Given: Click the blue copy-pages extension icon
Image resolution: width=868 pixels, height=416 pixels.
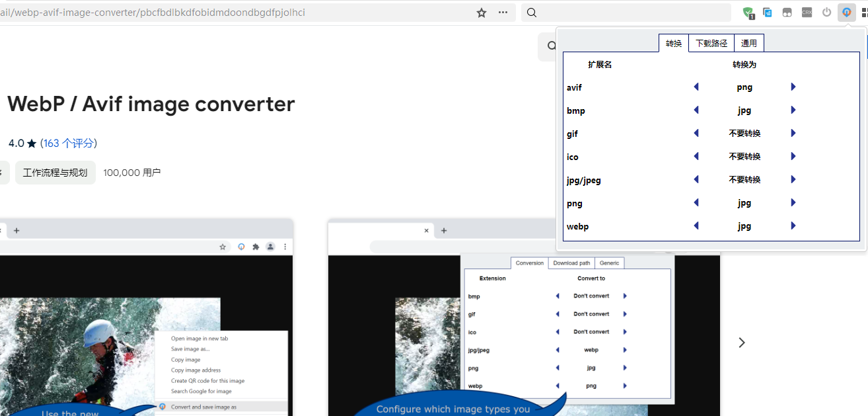Looking at the screenshot, I should [x=768, y=13].
